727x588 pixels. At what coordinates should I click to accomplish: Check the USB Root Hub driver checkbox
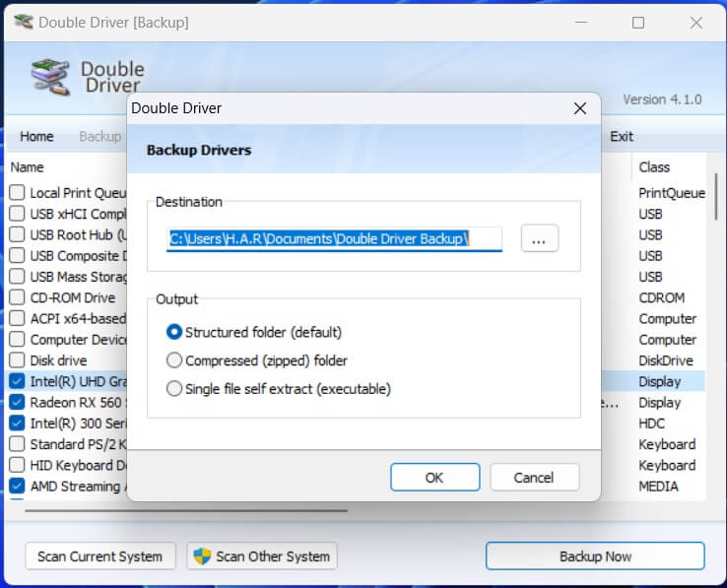[17, 234]
